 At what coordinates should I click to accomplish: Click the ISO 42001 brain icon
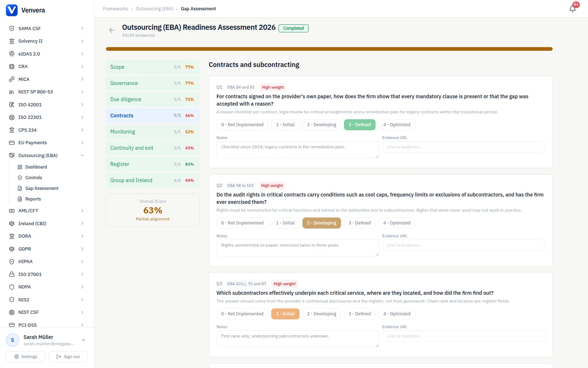coord(12,105)
